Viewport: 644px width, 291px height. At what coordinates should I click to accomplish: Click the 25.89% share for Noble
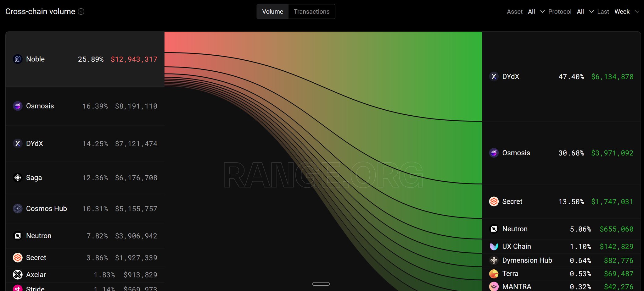tap(91, 59)
